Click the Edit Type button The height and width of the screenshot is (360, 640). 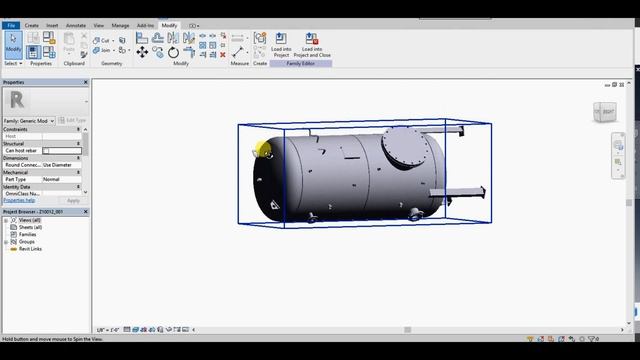click(x=72, y=120)
